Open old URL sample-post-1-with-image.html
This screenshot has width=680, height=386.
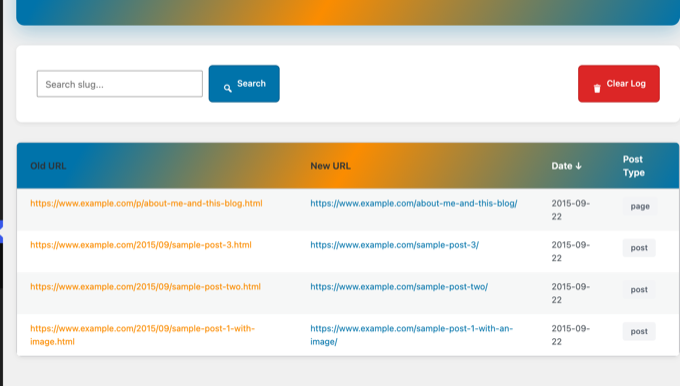142,335
